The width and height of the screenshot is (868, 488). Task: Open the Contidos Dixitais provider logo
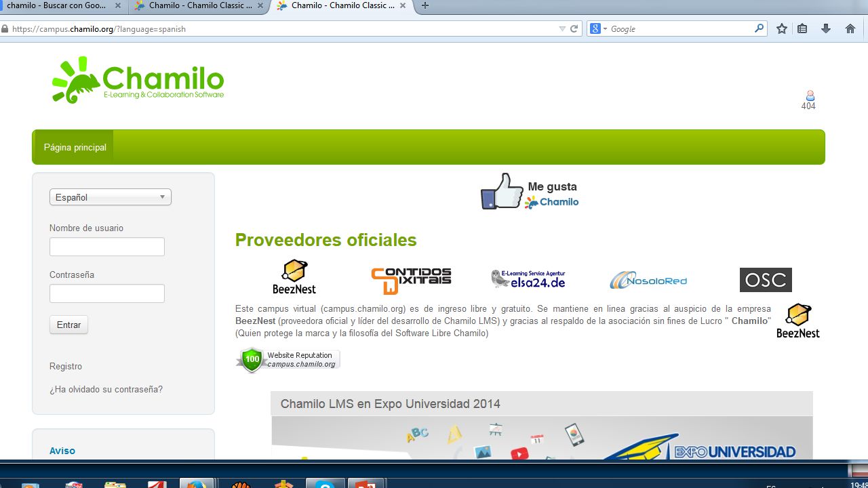pos(411,281)
